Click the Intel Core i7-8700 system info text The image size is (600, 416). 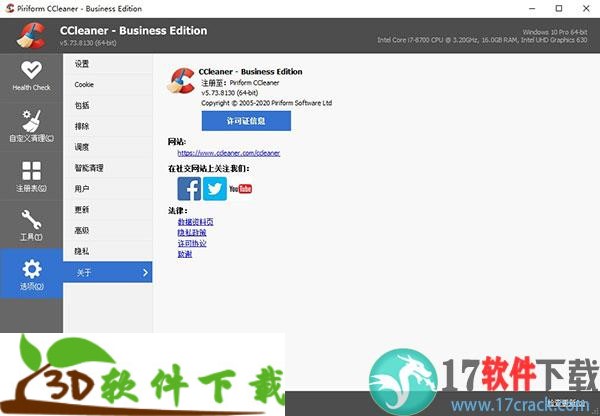coord(482,40)
